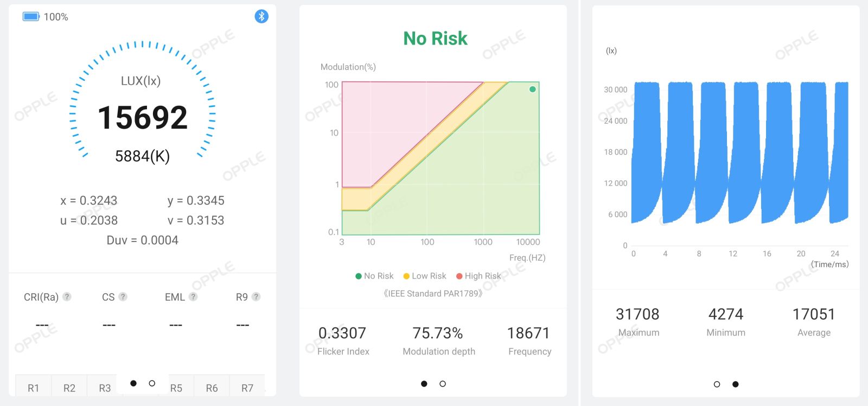Viewport: 868px width, 406px height.
Task: Select the R1 tab
Action: click(34, 388)
